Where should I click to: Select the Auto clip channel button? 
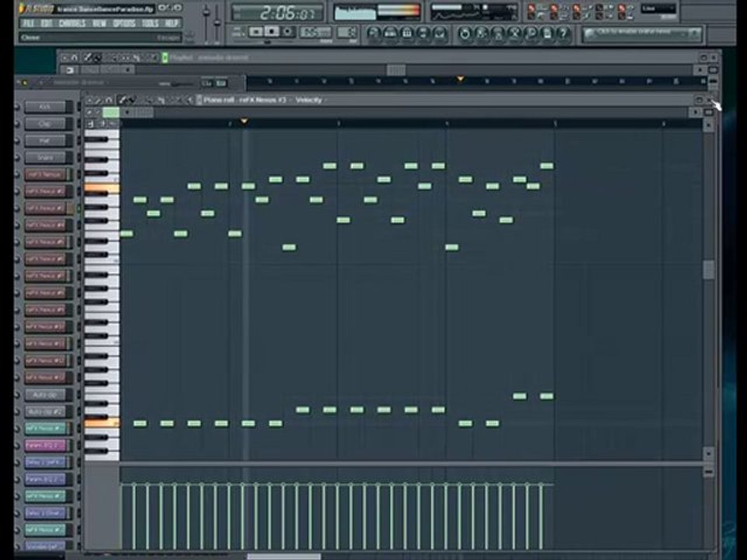click(x=45, y=395)
